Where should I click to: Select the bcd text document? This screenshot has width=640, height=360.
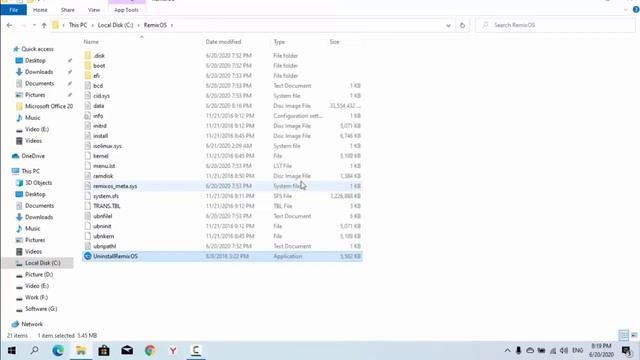tap(222, 86)
